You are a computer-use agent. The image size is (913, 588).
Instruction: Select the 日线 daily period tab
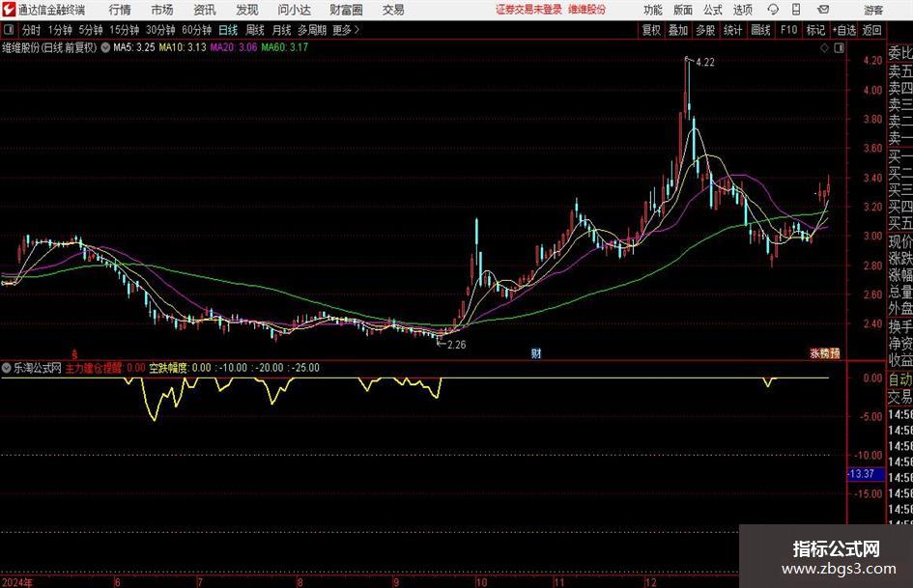tap(228, 30)
